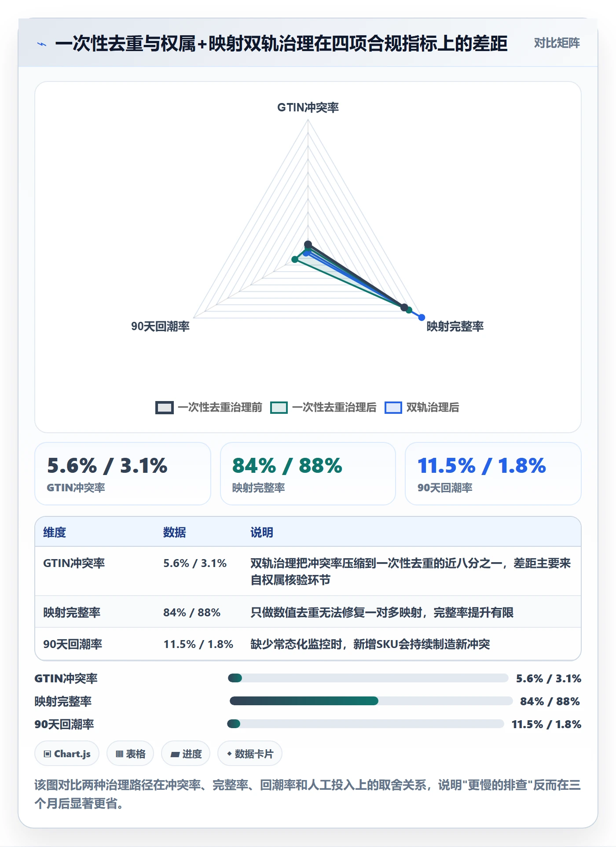Click the 维度 column header
The height and width of the screenshot is (847, 616).
coord(55,532)
